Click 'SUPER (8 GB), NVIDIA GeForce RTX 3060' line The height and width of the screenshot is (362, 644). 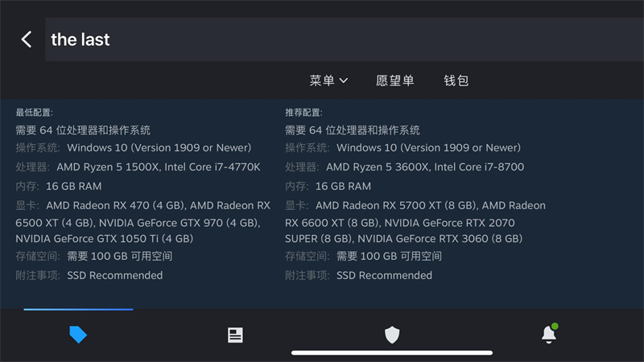[x=404, y=238]
